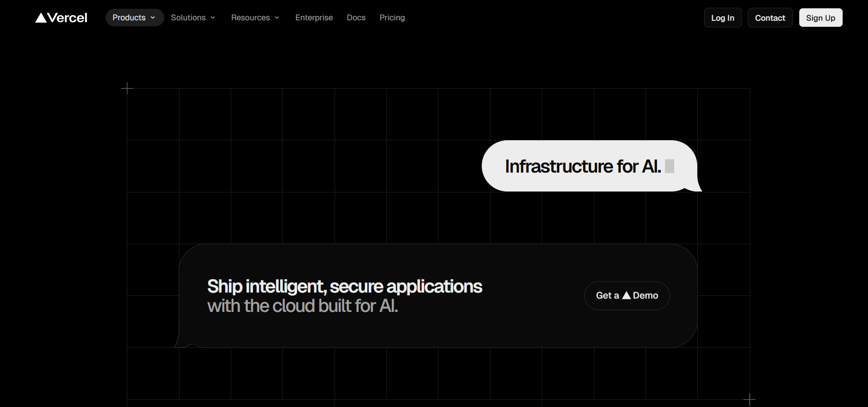Click the triangle icon inside Demo button

626,295
